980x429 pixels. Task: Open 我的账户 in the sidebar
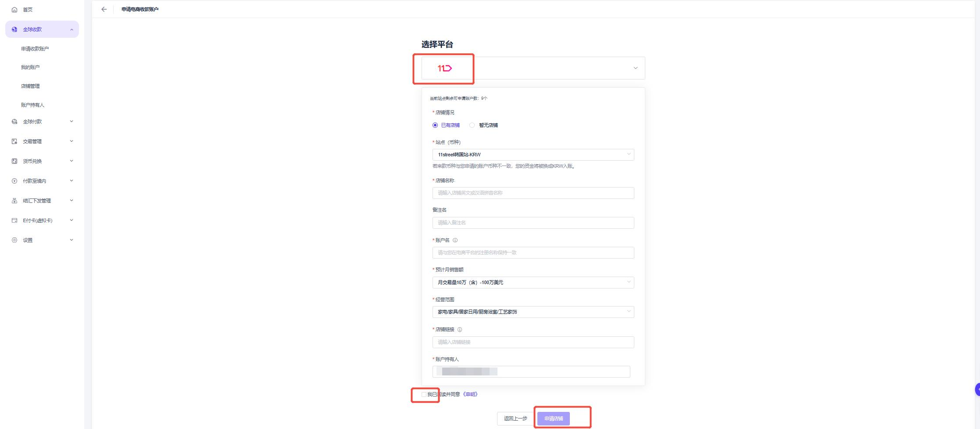pos(30,67)
